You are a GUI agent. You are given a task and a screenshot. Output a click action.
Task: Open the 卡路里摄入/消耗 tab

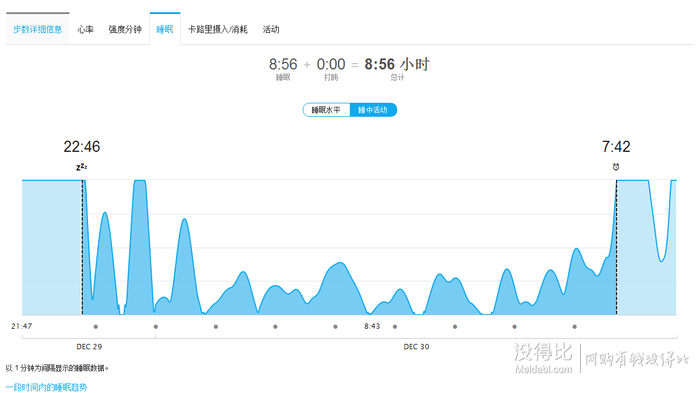(x=218, y=29)
